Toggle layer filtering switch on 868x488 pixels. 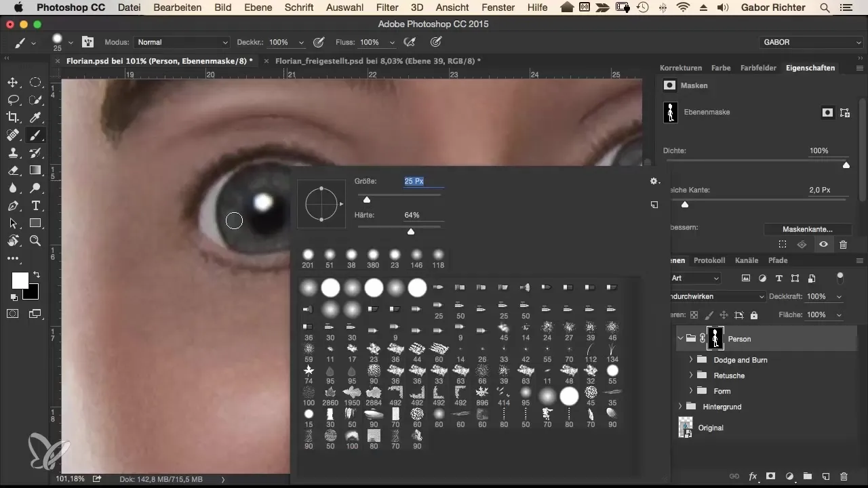point(841,277)
